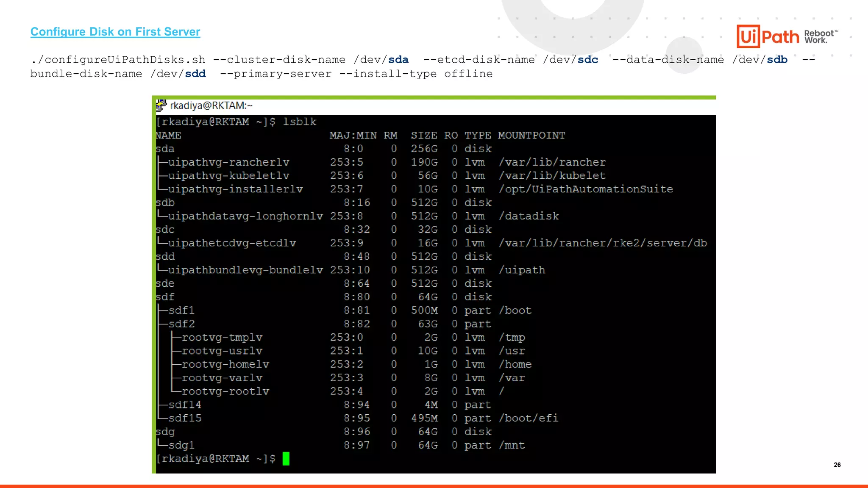868x488 pixels.
Task: Click the bold sdc text in the command
Action: [587, 60]
